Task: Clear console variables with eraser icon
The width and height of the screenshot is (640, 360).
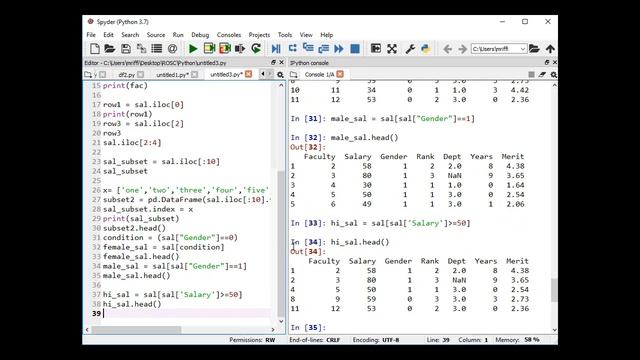Action: [542, 74]
